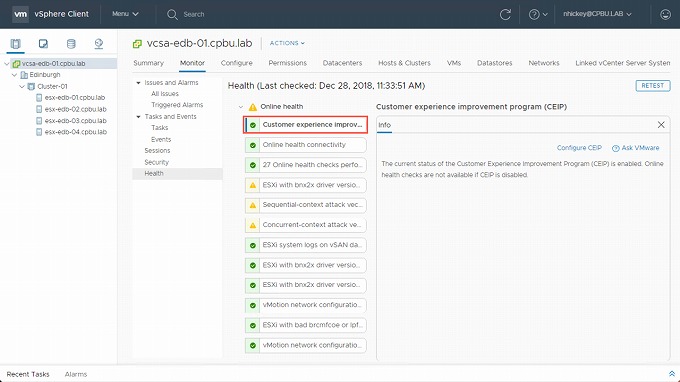Click the search magnifier icon
The image size is (680, 382).
click(x=172, y=14)
